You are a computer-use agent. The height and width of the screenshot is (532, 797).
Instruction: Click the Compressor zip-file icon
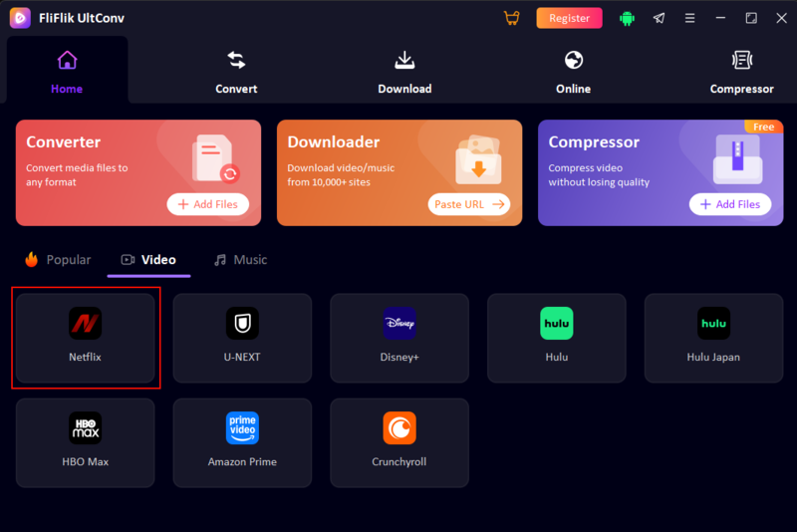pyautogui.click(x=737, y=159)
